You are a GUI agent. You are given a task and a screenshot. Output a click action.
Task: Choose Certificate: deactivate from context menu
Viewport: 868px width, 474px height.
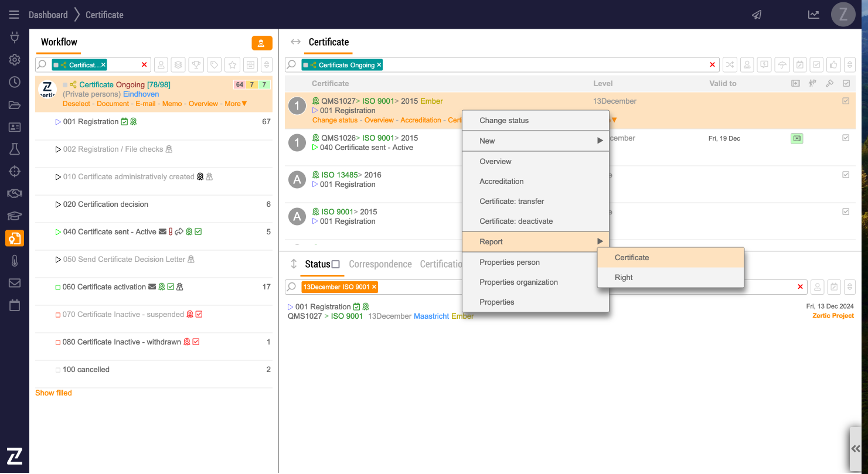click(516, 221)
